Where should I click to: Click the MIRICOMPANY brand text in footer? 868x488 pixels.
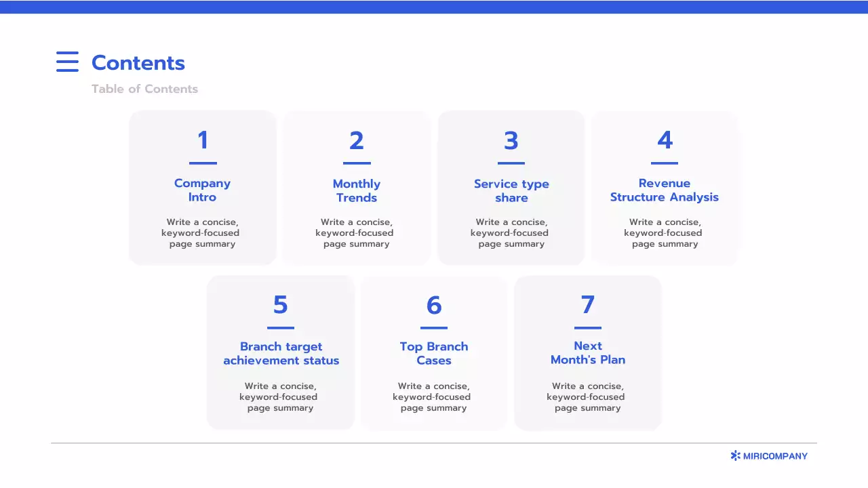(775, 456)
